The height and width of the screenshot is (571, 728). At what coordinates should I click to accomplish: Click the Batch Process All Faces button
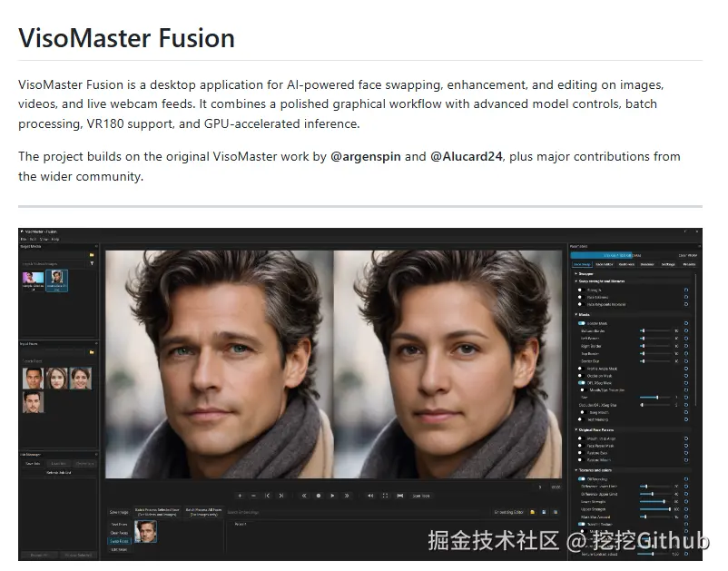204,512
